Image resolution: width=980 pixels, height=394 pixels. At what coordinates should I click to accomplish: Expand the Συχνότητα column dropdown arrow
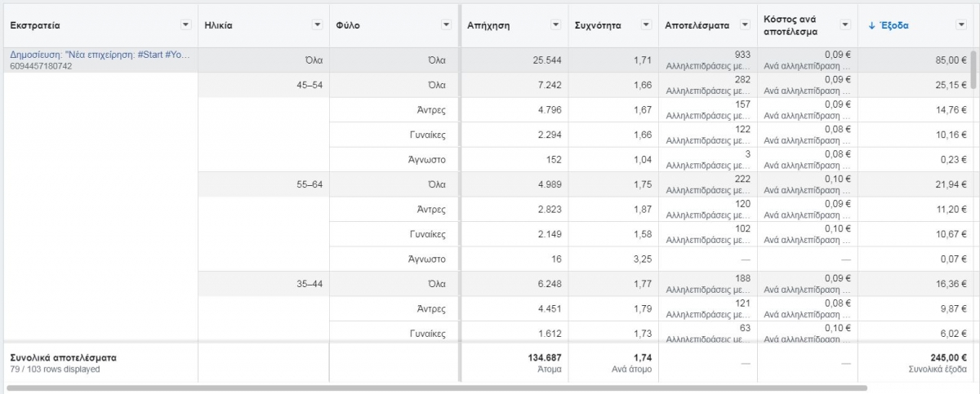point(646,25)
